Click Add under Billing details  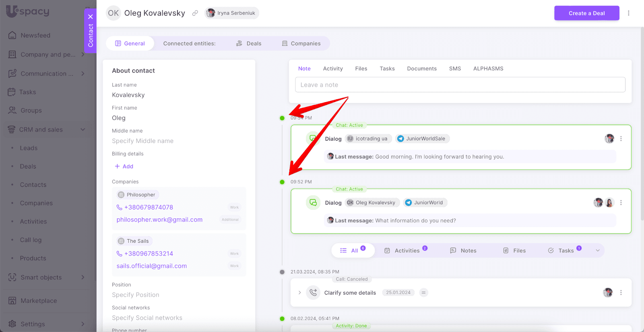pyautogui.click(x=124, y=166)
